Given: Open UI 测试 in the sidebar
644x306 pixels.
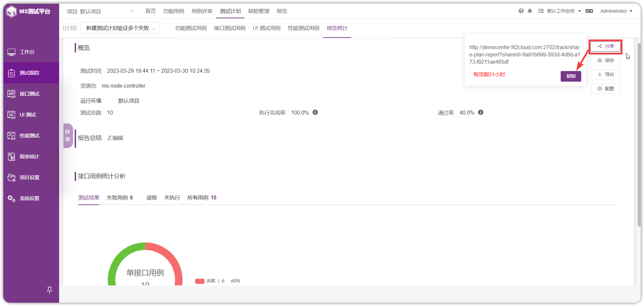Looking at the screenshot, I should point(31,115).
